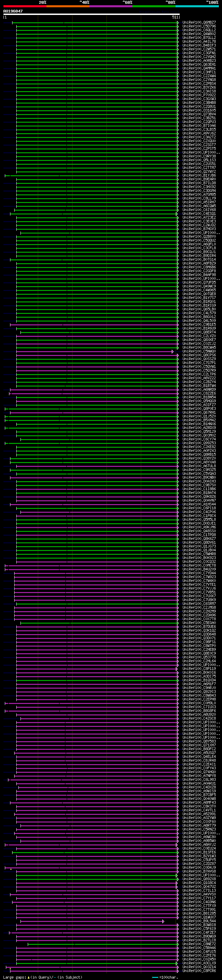Select hit label UniRef100_Q67RH1
The height and width of the screenshot is (980, 222).
[199, 412]
